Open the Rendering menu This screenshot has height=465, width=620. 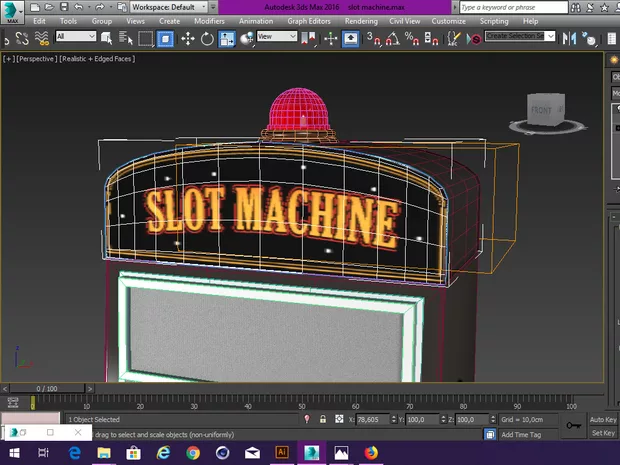(x=361, y=21)
